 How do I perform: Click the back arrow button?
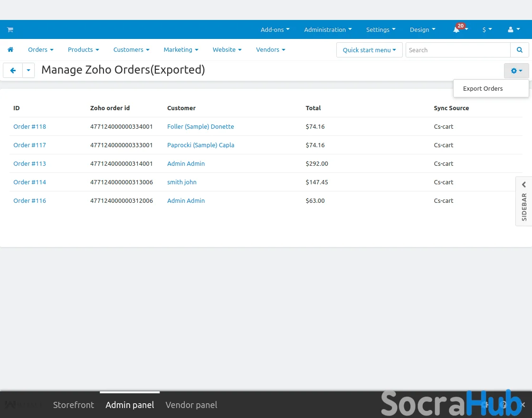point(13,70)
